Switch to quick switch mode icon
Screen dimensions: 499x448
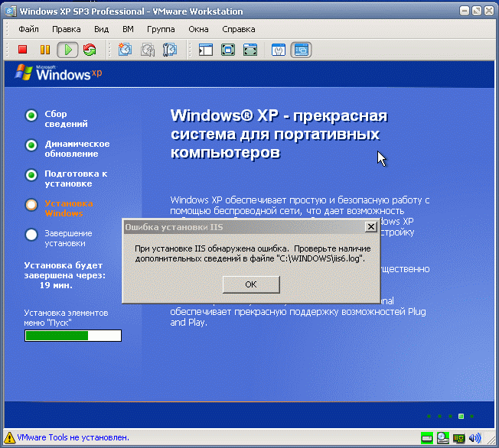pyautogui.click(x=228, y=50)
